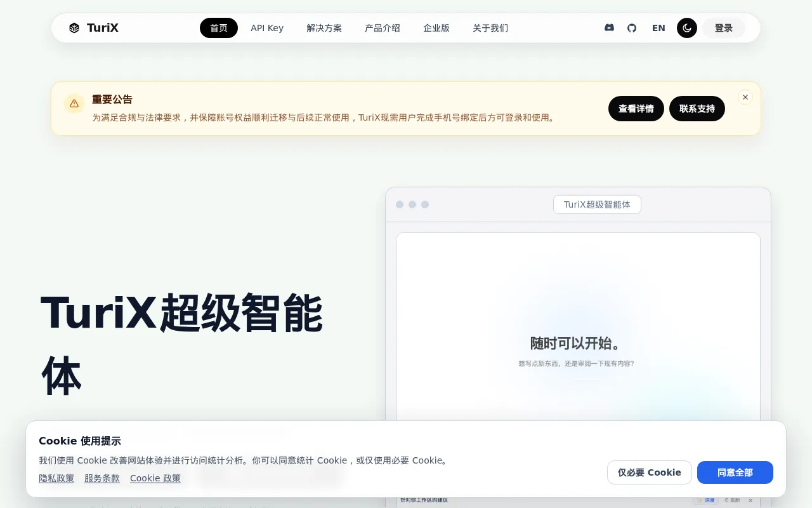The height and width of the screenshot is (508, 812).
Task: Click the warning triangle announcement icon
Action: coord(74,104)
